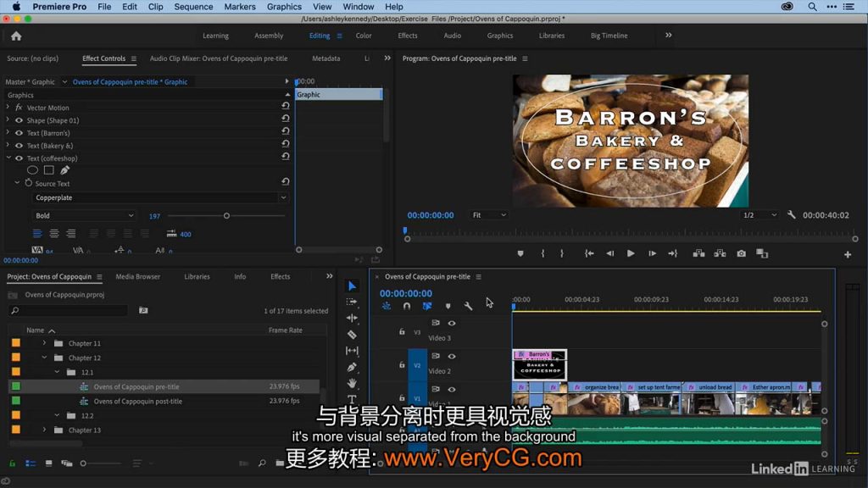Show more workspaces with the double chevron
Screen dimensions: 868x488
[x=669, y=35]
